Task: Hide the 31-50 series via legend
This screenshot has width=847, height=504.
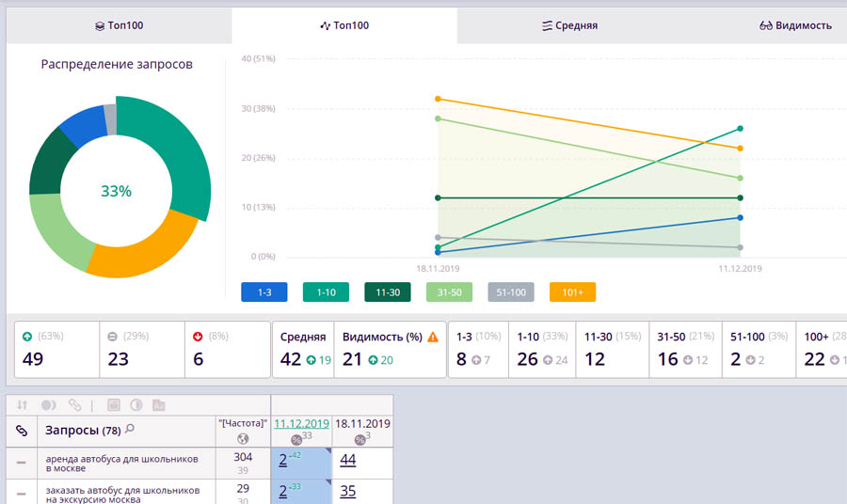Action: tap(449, 292)
